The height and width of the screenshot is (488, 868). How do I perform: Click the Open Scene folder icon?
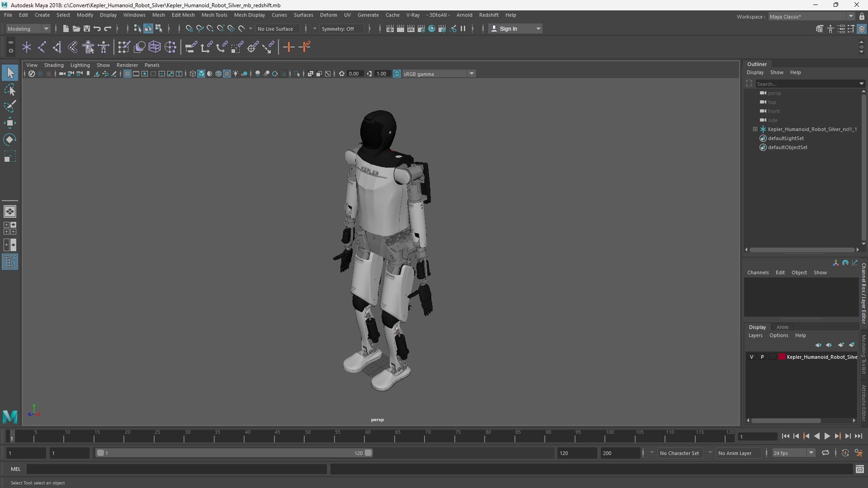[x=76, y=28]
